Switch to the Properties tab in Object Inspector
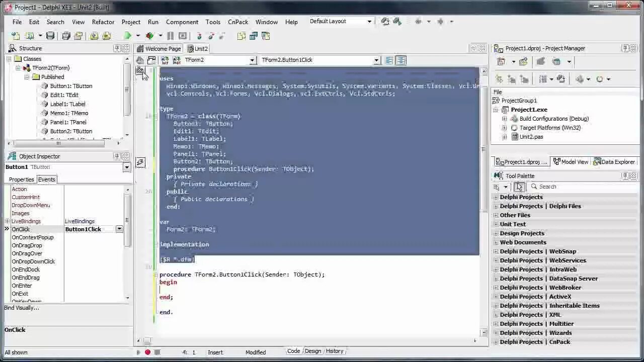This screenshot has height=362, width=644. 21,179
